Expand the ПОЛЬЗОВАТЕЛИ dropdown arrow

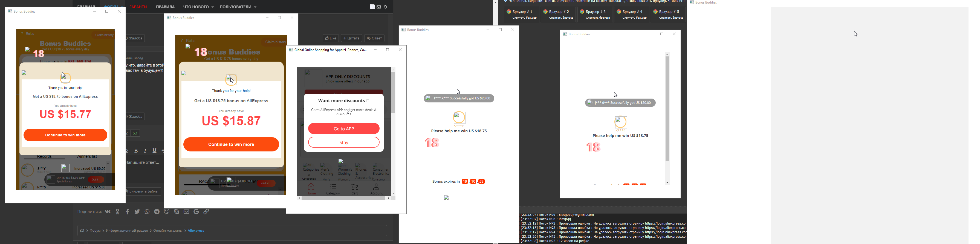tap(255, 7)
